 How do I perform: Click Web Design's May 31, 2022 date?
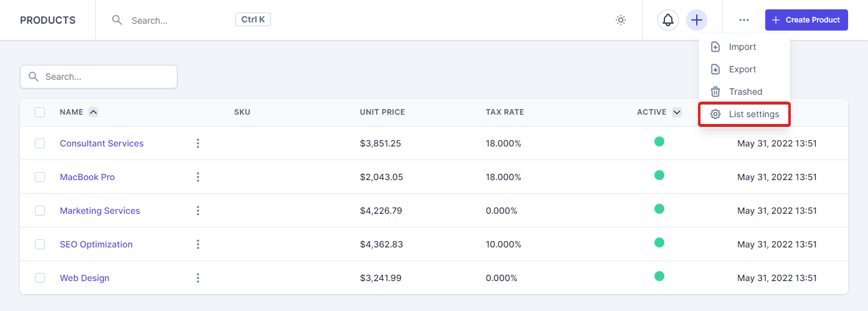click(x=777, y=278)
